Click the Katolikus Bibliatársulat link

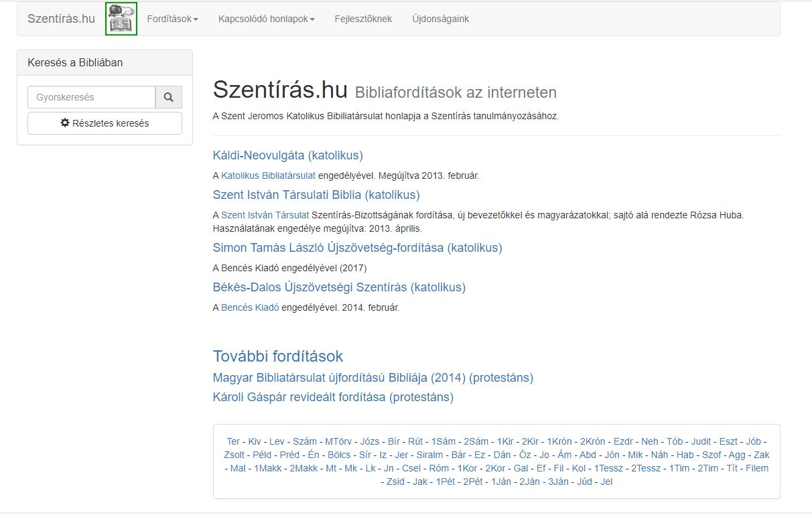pyautogui.click(x=268, y=175)
